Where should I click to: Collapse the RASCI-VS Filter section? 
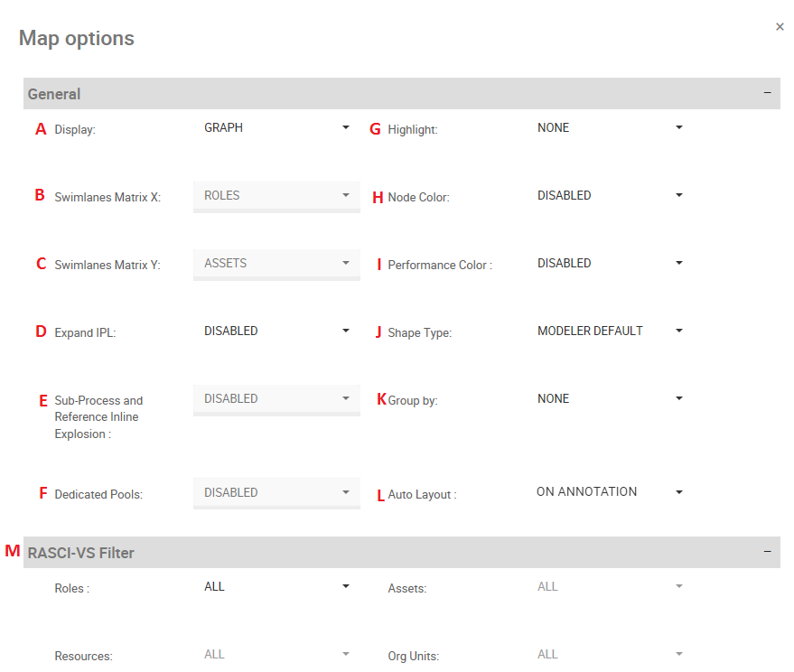coord(767,552)
